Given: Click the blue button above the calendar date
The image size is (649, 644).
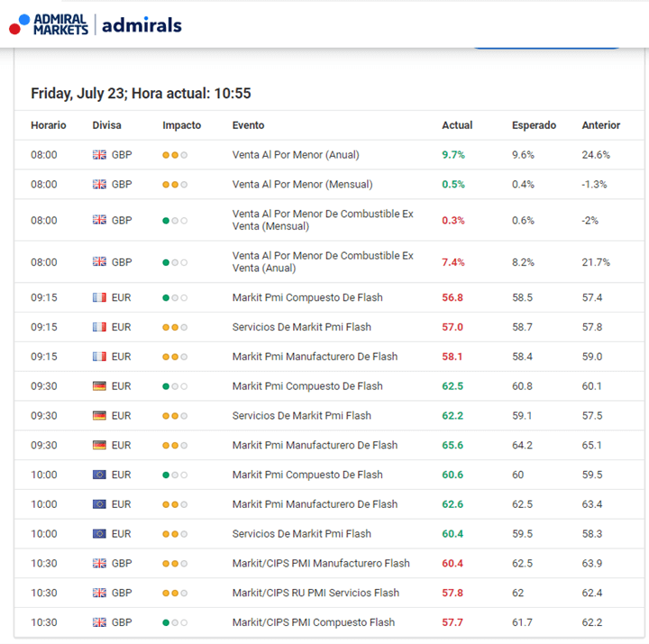Looking at the screenshot, I should (x=546, y=43).
